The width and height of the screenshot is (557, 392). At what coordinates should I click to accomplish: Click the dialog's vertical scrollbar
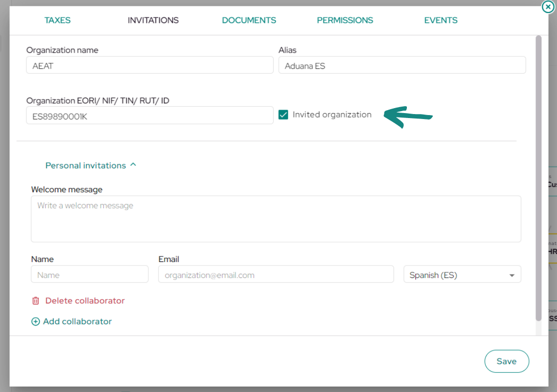(x=539, y=178)
